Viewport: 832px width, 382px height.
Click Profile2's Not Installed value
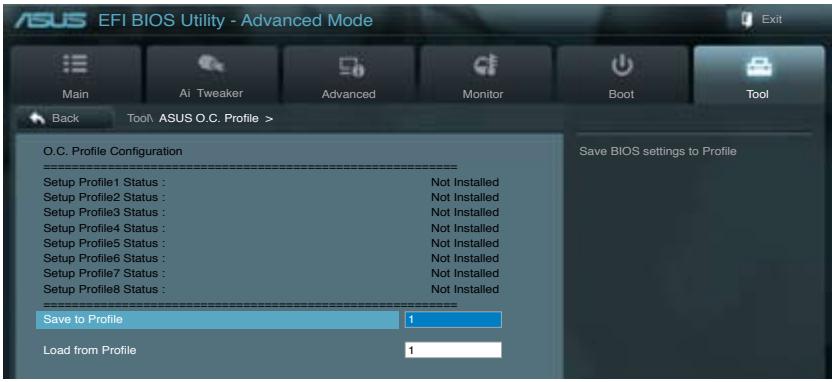click(465, 197)
